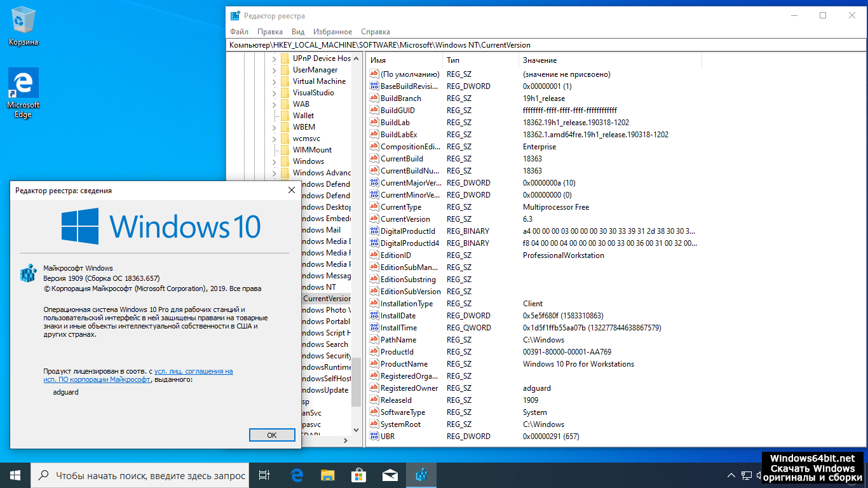Open the Mail app on taskbar

pos(390,475)
